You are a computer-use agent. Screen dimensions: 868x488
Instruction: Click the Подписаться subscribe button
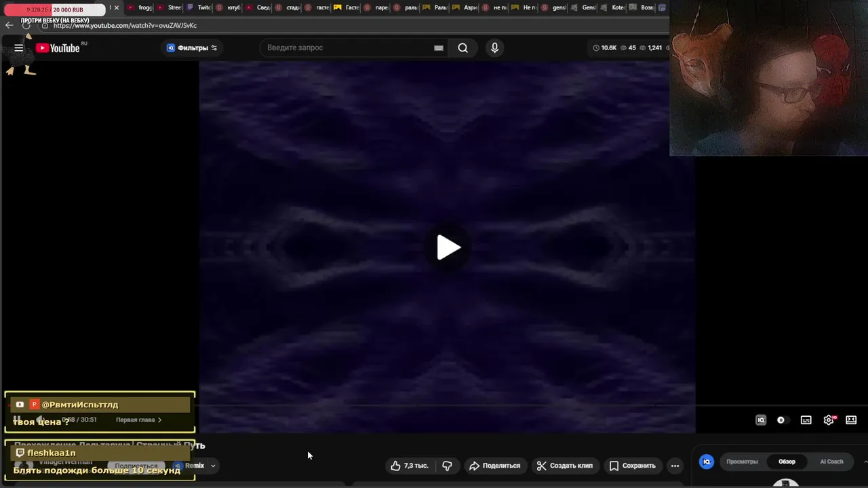click(x=136, y=466)
